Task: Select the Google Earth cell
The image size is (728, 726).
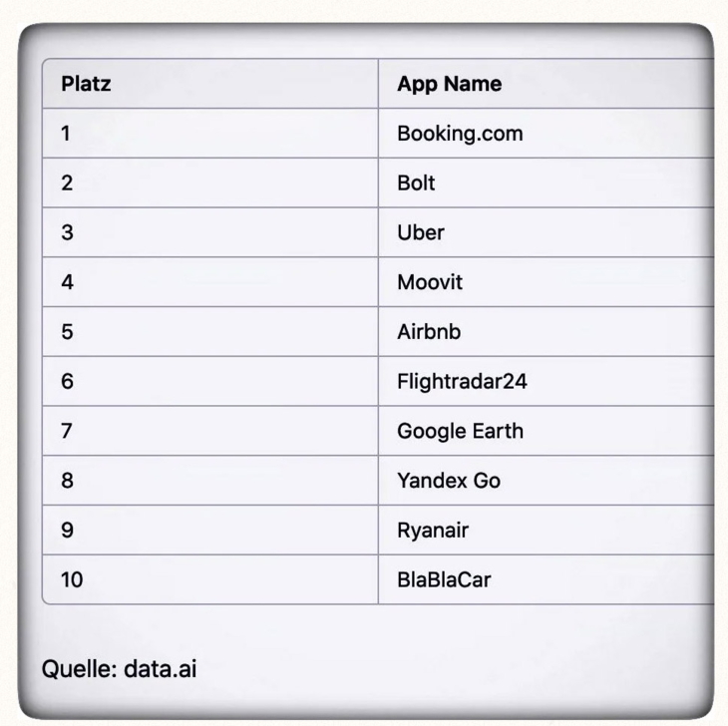Action: point(460,431)
